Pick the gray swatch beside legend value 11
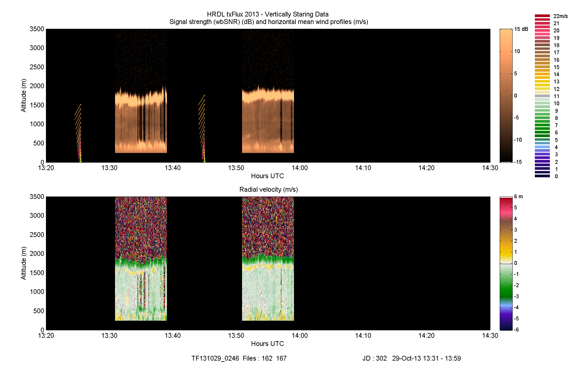 542,96
